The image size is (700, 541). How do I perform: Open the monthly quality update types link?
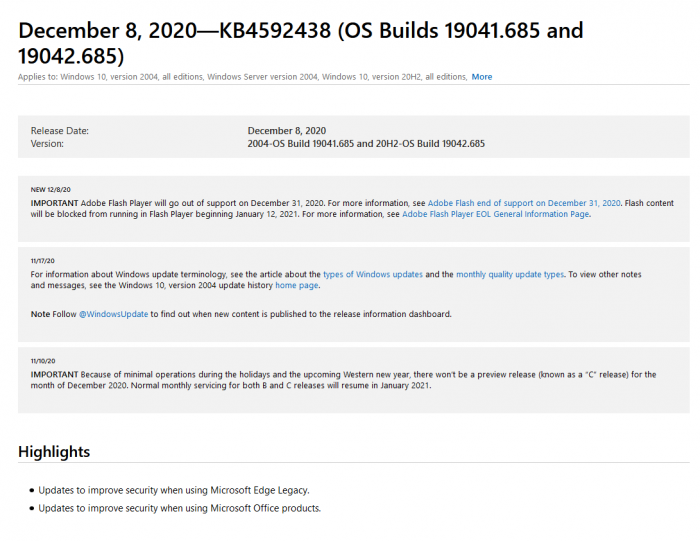coord(510,274)
